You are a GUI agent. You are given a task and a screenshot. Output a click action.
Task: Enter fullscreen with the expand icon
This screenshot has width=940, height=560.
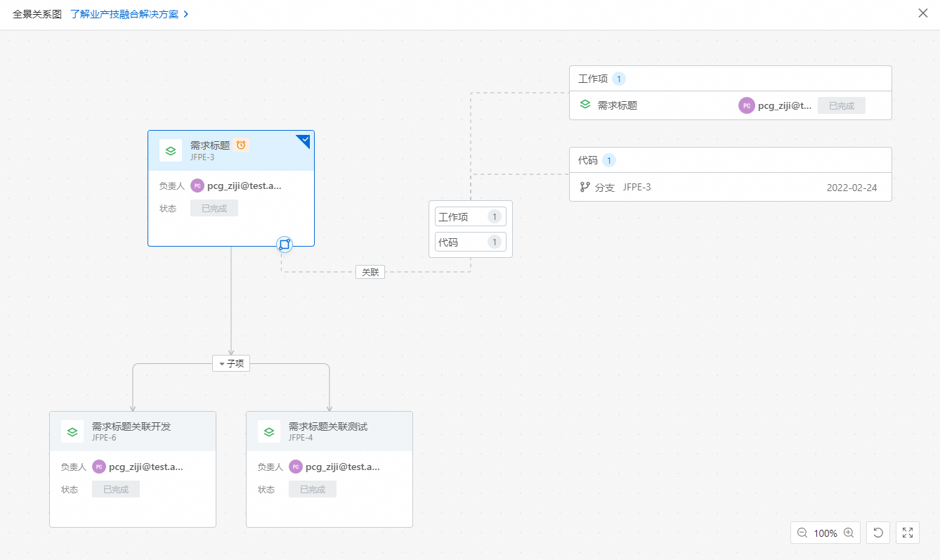[908, 533]
